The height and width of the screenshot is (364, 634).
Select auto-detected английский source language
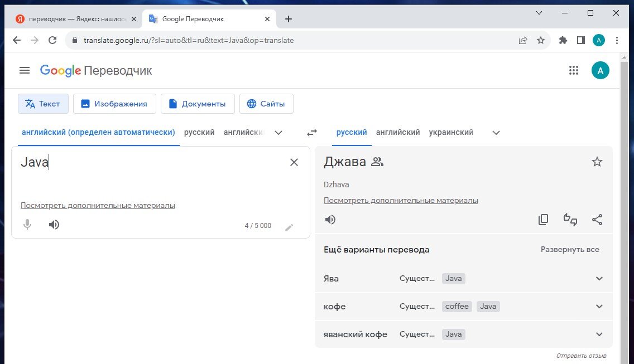[98, 133]
